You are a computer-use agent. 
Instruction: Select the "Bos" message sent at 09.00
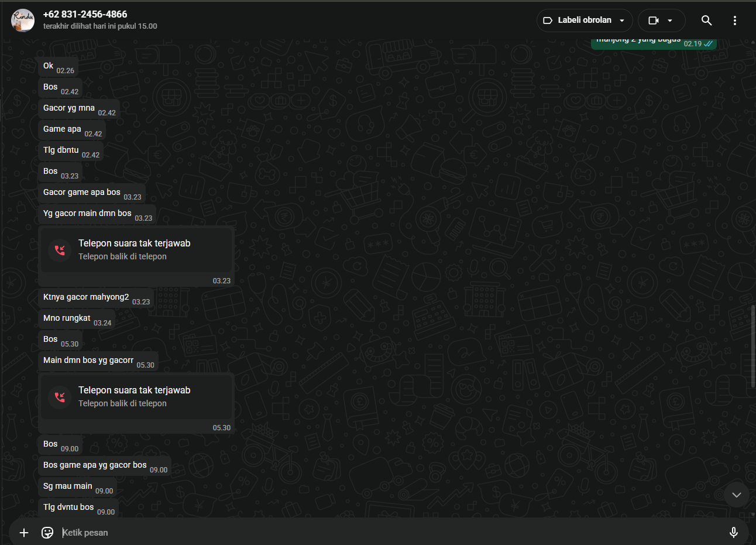(x=60, y=445)
